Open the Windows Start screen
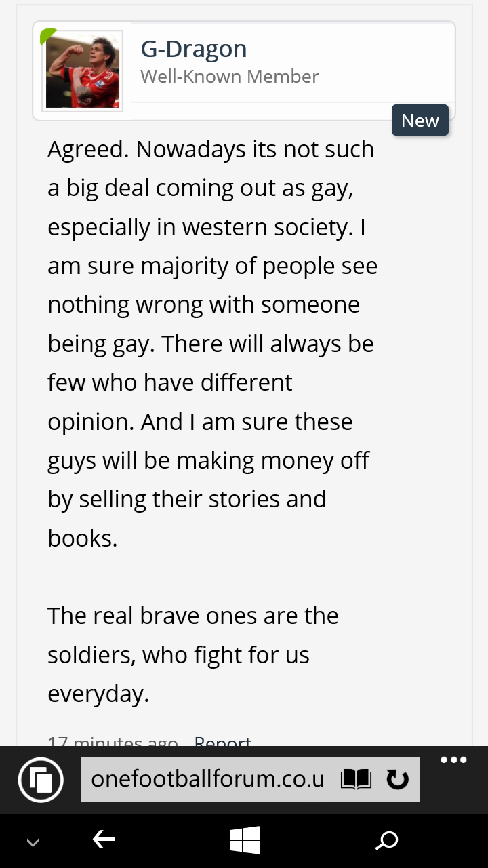Image resolution: width=488 pixels, height=868 pixels. point(245,841)
